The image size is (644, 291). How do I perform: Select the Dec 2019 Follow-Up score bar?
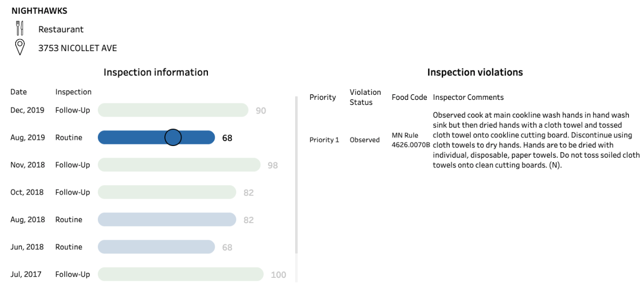click(x=172, y=110)
